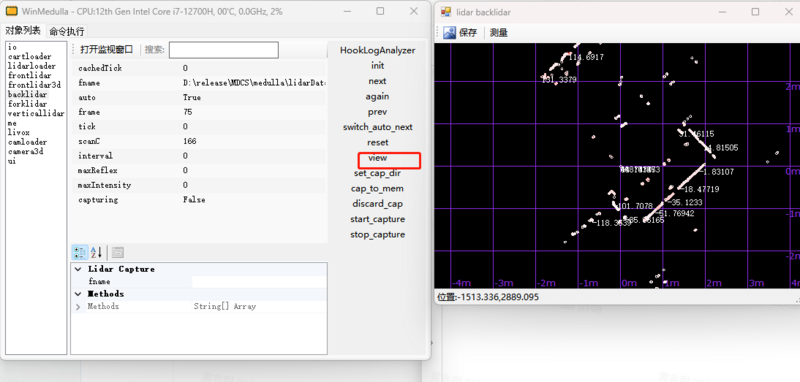
Task: Click the view method button
Action: (378, 158)
